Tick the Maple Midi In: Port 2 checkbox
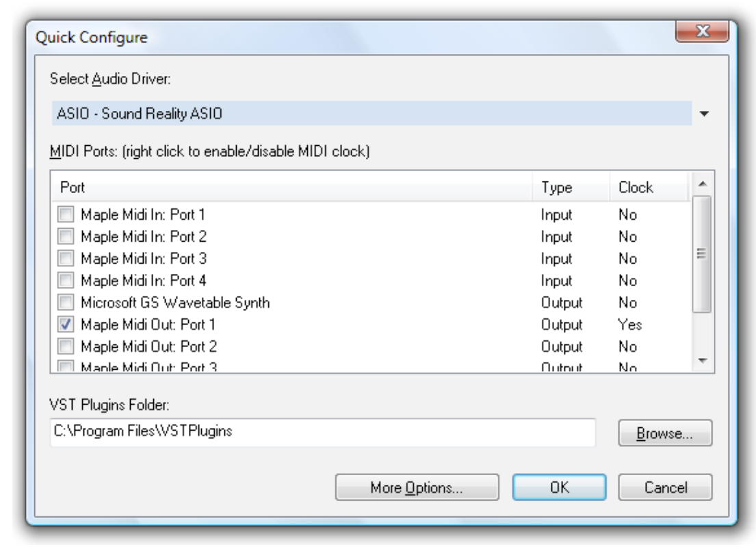 (x=66, y=237)
